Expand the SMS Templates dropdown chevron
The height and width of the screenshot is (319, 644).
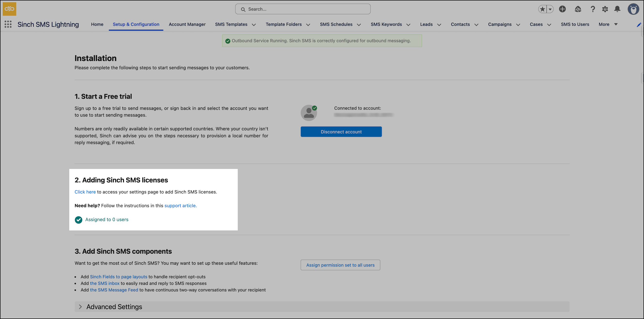point(254,24)
